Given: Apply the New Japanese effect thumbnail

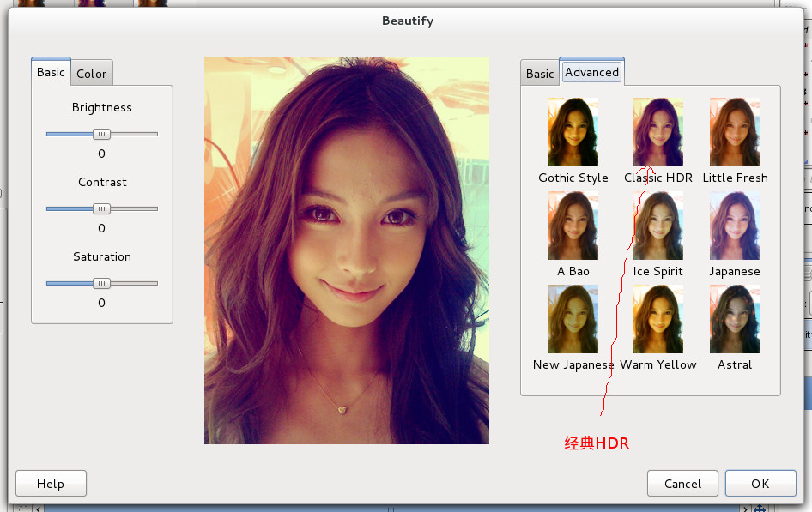Looking at the screenshot, I should coord(573,319).
